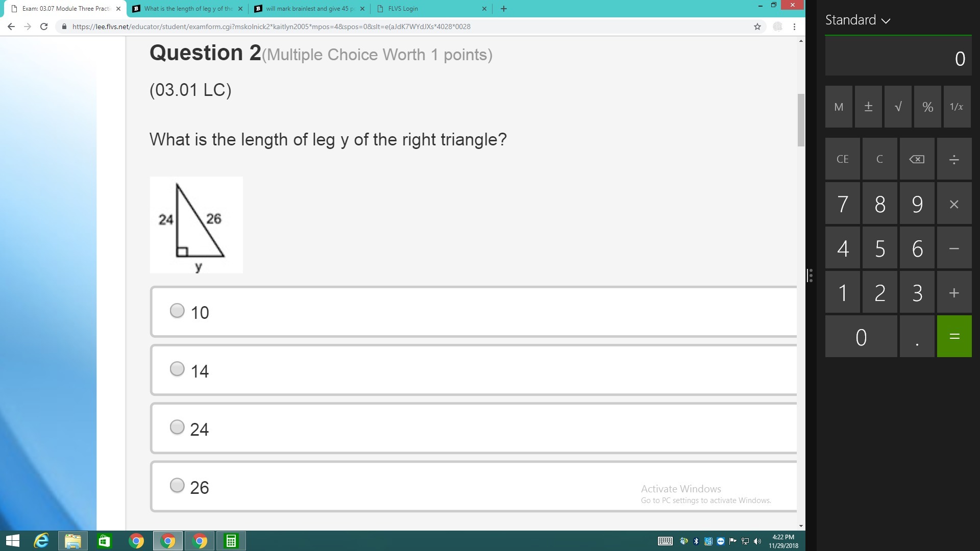Viewport: 980px width, 551px height.
Task: Reload the exam page
Action: tap(44, 27)
